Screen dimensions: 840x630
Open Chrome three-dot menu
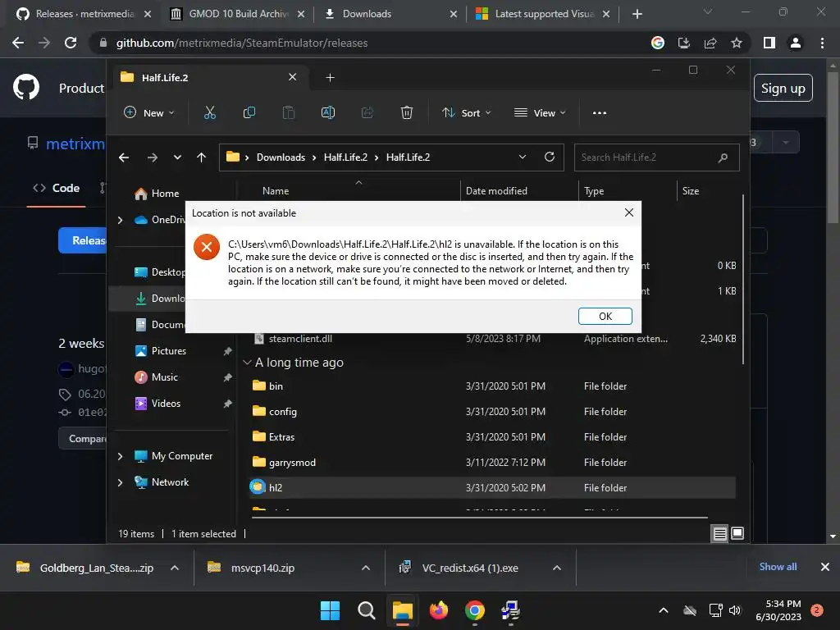[822, 43]
